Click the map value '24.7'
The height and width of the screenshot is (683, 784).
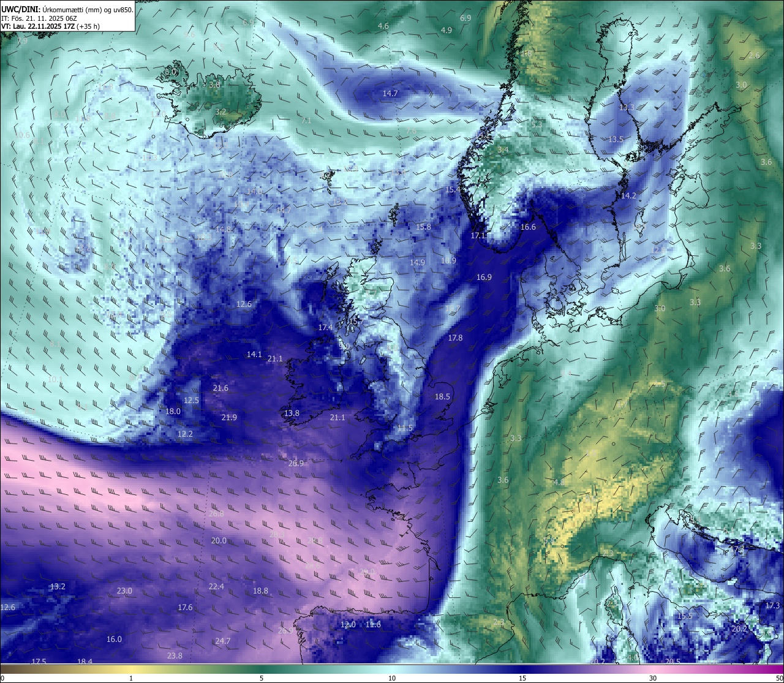223,641
